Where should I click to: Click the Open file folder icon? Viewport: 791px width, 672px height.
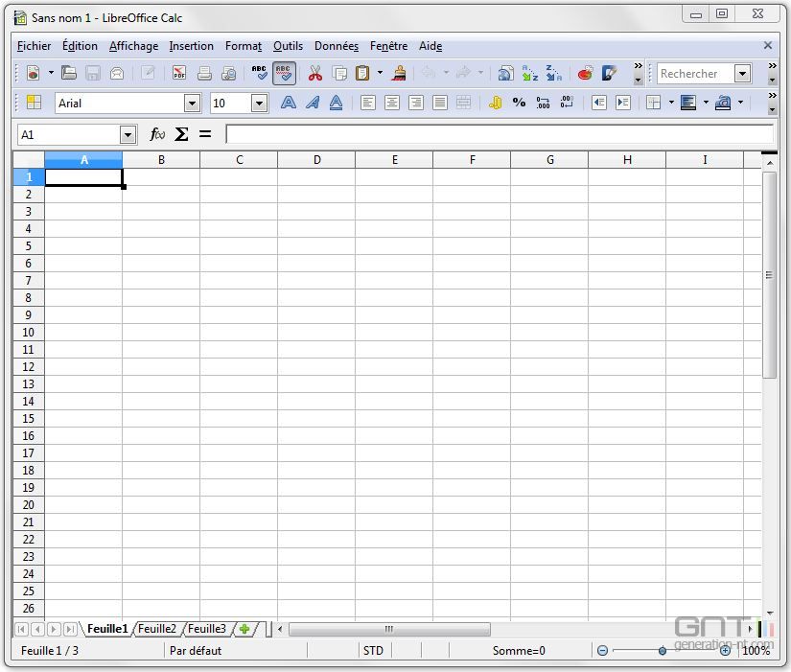tap(69, 73)
